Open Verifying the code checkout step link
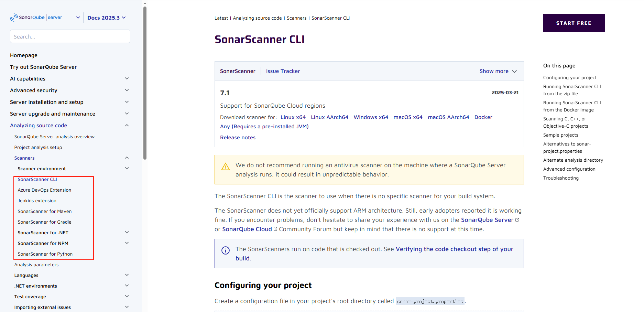Screen dimensions: 644x312 [x=374, y=254]
